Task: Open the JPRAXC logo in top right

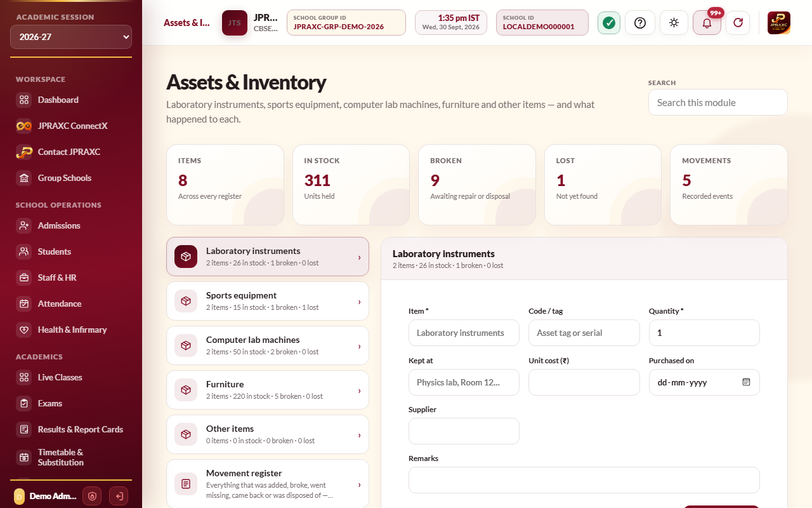Action: tap(779, 23)
